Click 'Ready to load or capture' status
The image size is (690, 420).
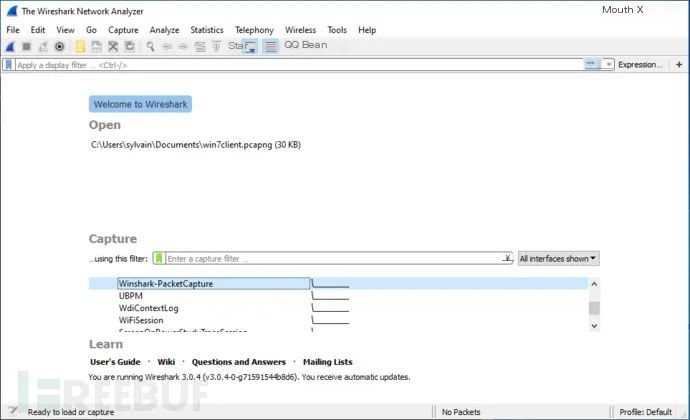coord(71,412)
